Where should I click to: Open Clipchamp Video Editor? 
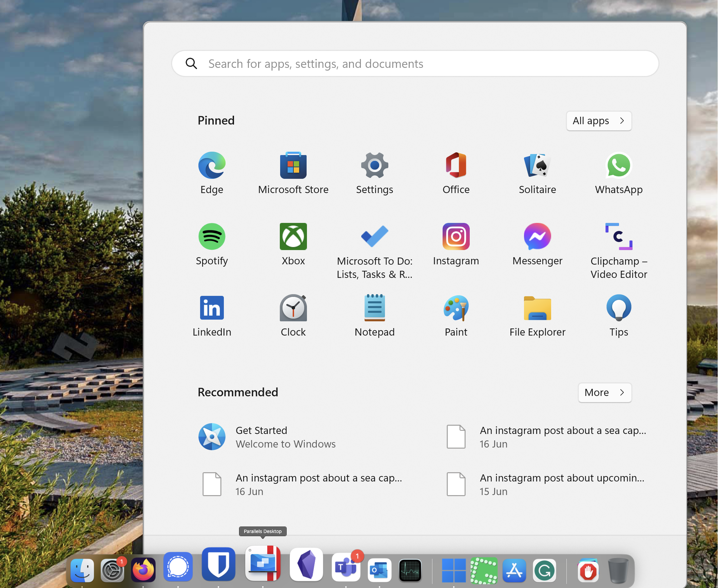619,251
